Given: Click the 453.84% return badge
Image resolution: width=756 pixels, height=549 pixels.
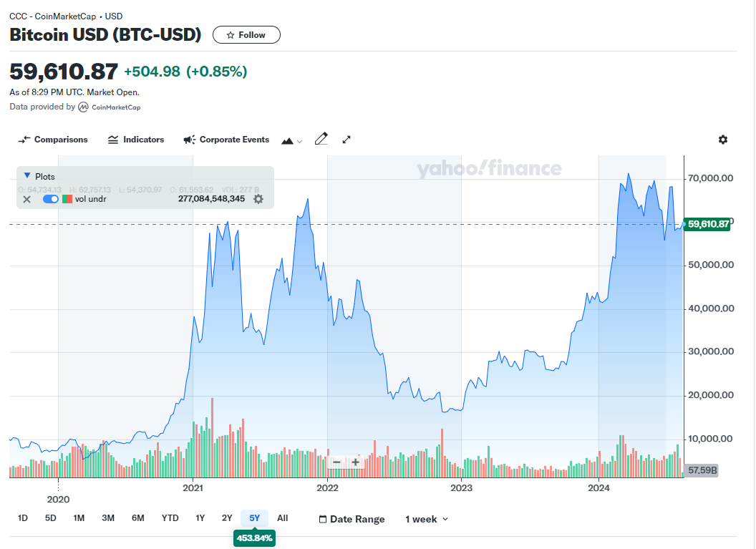Looking at the screenshot, I should (255, 538).
